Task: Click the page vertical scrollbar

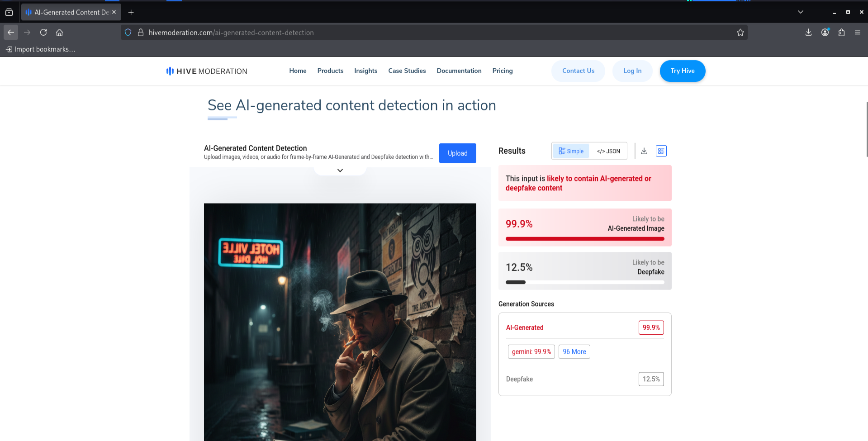Action: [x=866, y=129]
